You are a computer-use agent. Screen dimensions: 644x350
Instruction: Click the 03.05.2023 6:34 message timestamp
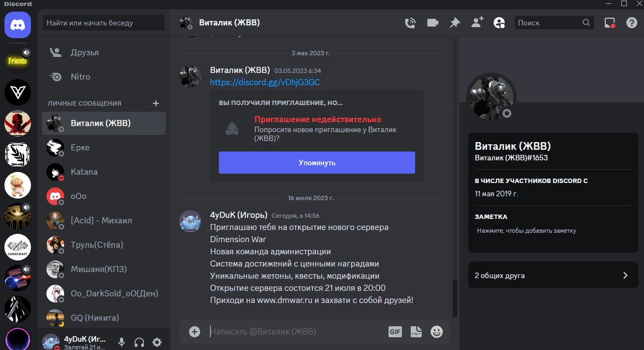coord(298,71)
